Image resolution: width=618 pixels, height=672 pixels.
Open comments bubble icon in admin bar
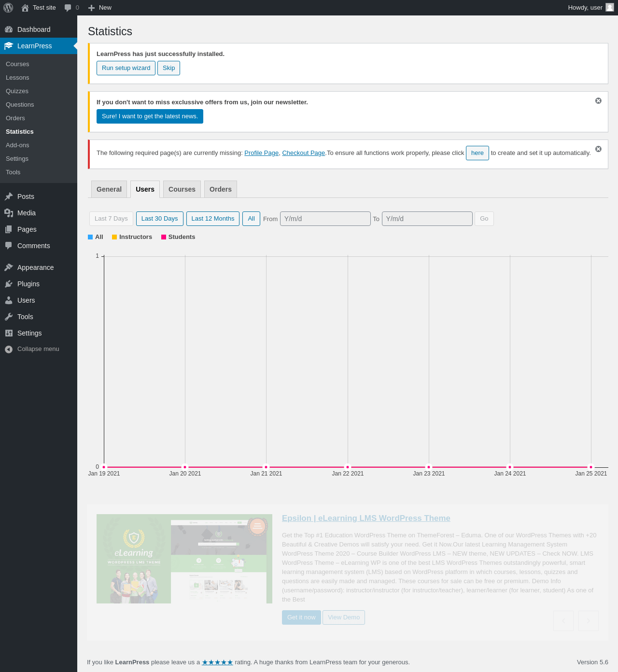[x=68, y=8]
